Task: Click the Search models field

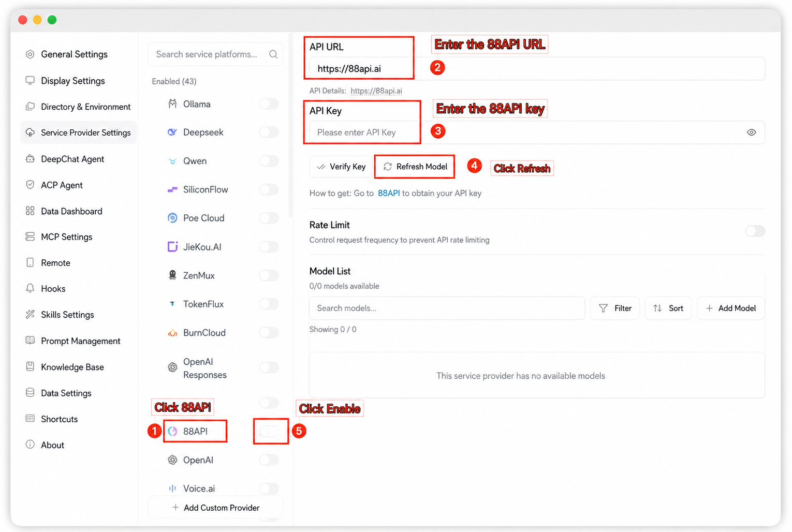Action: point(447,308)
